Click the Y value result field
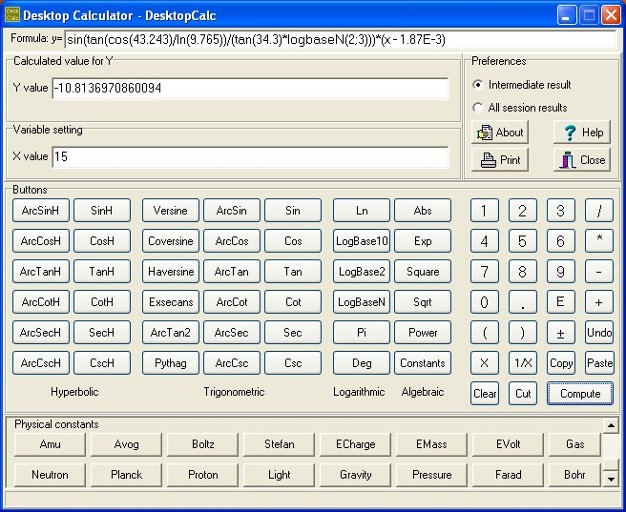 251,88
